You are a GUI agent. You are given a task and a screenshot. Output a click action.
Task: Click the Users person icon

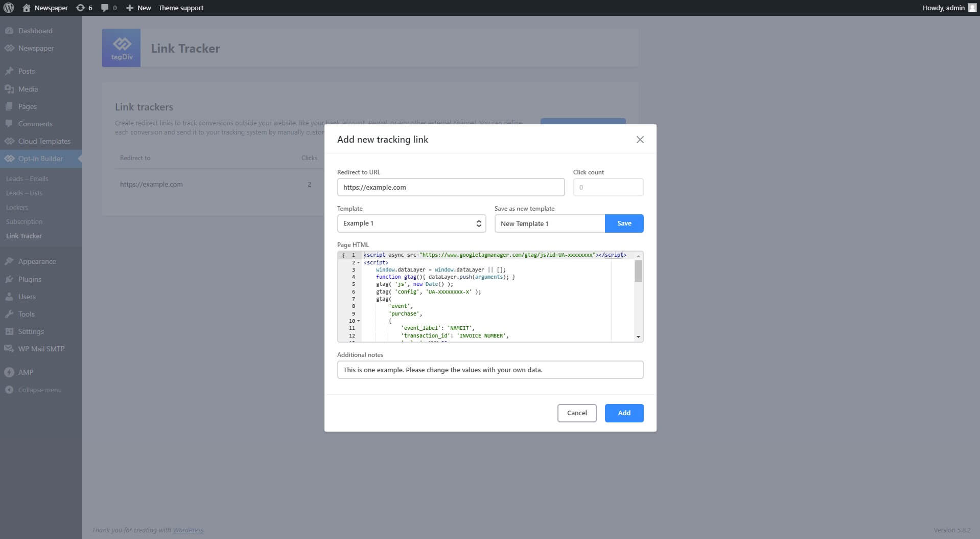[x=9, y=297]
